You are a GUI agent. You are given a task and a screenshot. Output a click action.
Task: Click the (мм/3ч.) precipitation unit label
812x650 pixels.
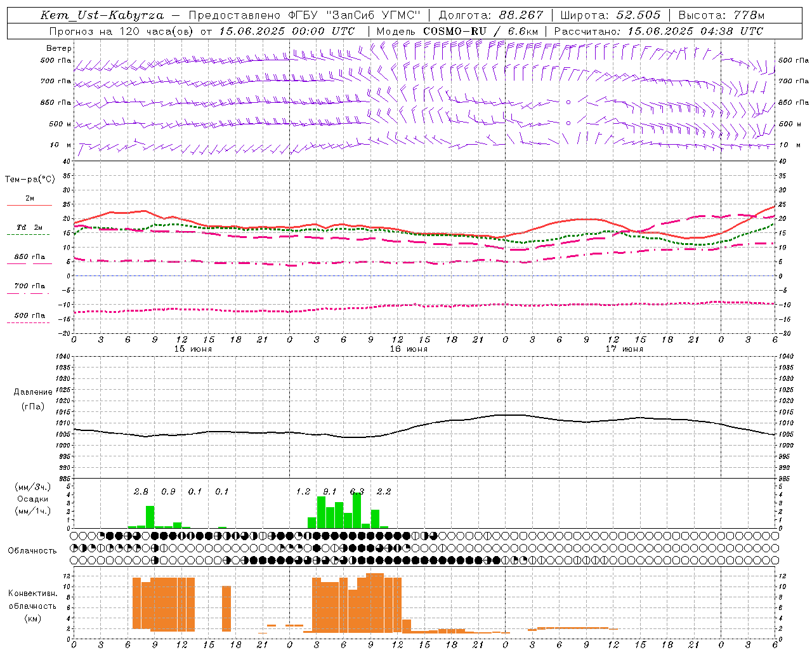point(32,487)
